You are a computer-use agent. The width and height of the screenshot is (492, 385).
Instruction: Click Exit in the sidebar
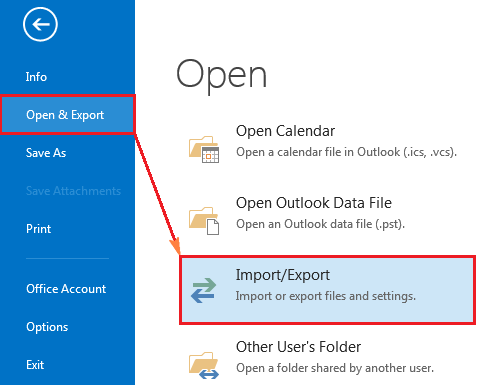(x=35, y=365)
